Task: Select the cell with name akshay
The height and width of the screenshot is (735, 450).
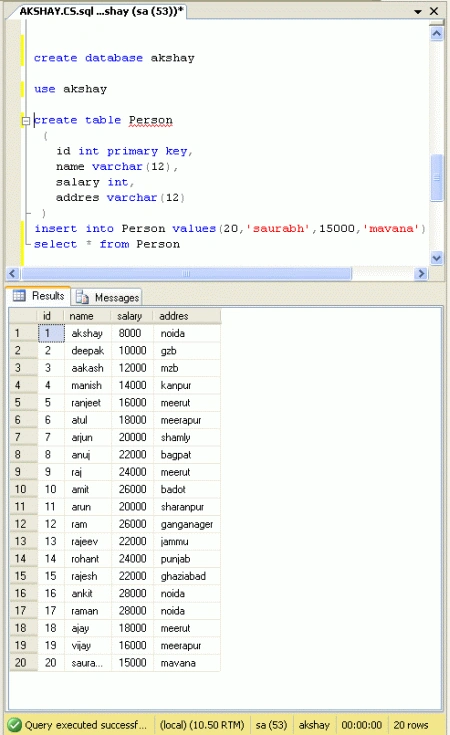Action: (x=88, y=333)
